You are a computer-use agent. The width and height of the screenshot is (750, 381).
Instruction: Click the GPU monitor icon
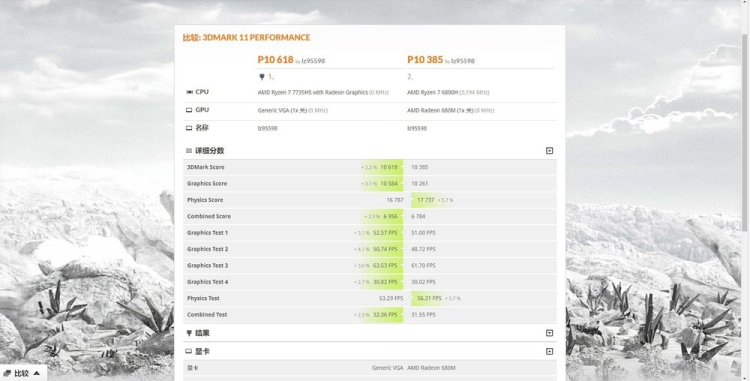[189, 110]
